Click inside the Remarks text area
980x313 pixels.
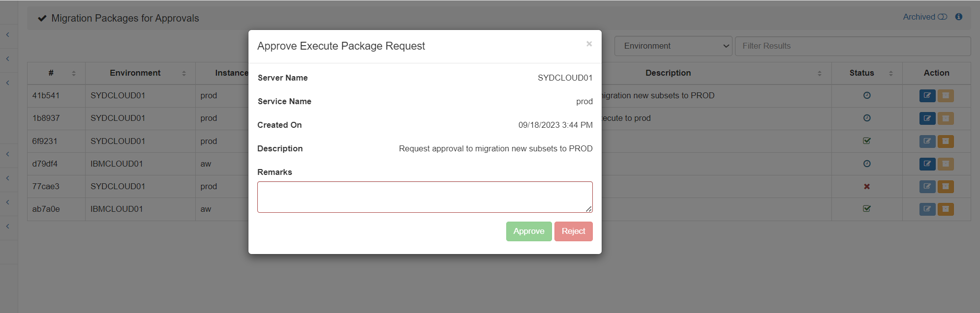tap(425, 197)
